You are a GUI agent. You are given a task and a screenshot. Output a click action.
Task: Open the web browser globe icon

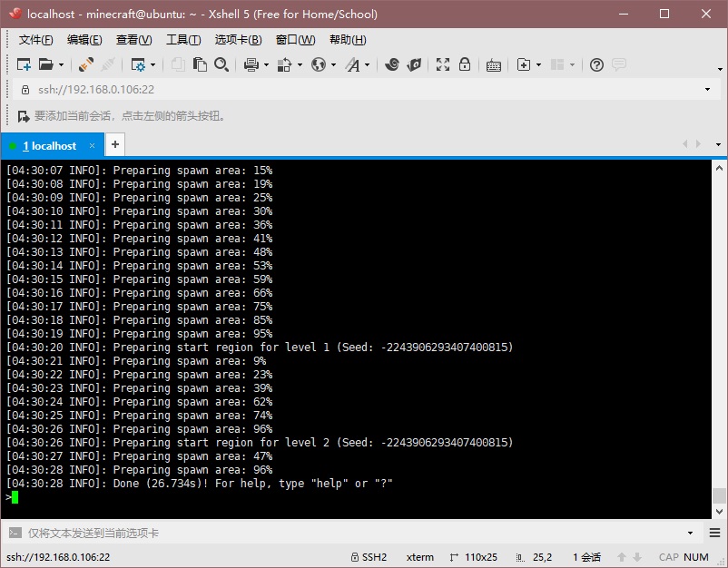(x=320, y=65)
